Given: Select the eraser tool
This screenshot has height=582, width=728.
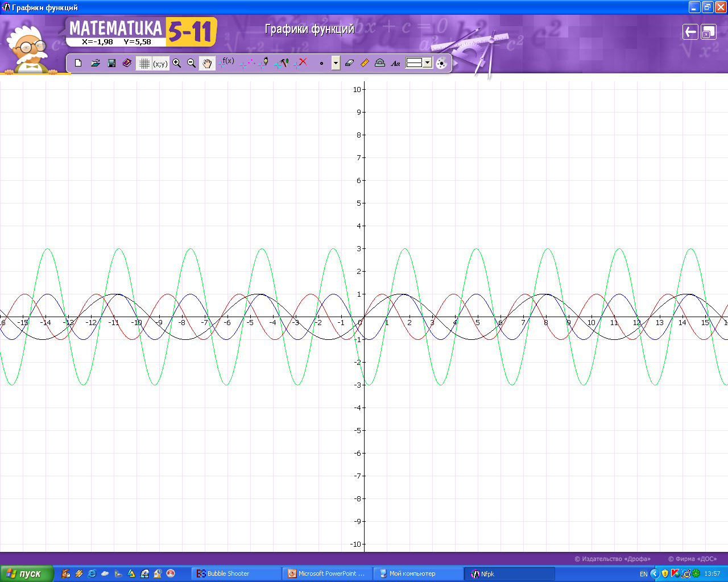Looking at the screenshot, I should 350,63.
